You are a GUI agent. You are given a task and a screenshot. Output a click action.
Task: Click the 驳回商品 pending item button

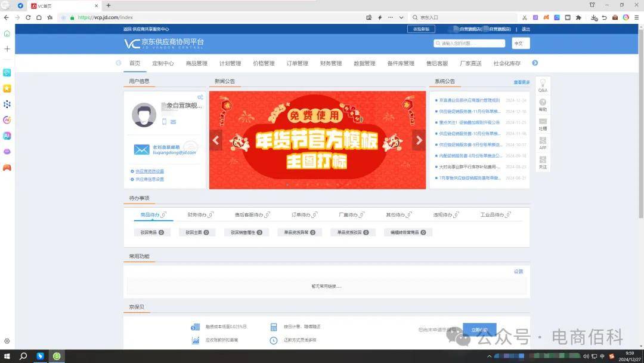pos(151,232)
